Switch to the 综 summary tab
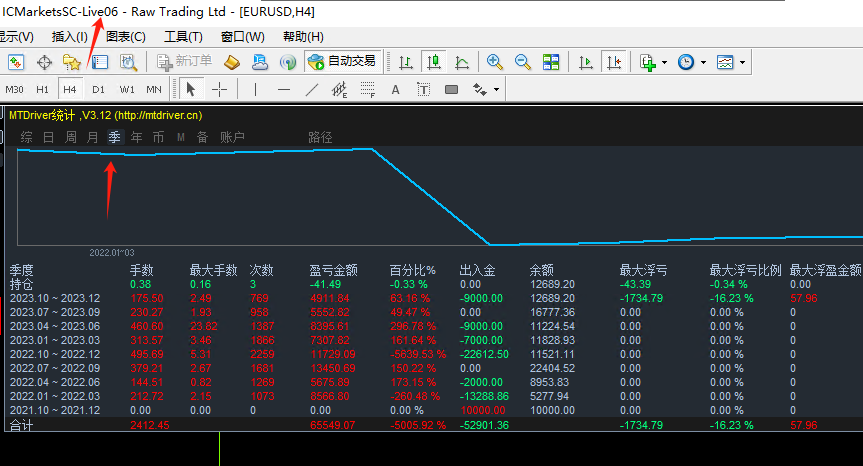Image resolution: width=863 pixels, height=466 pixels. [x=26, y=137]
